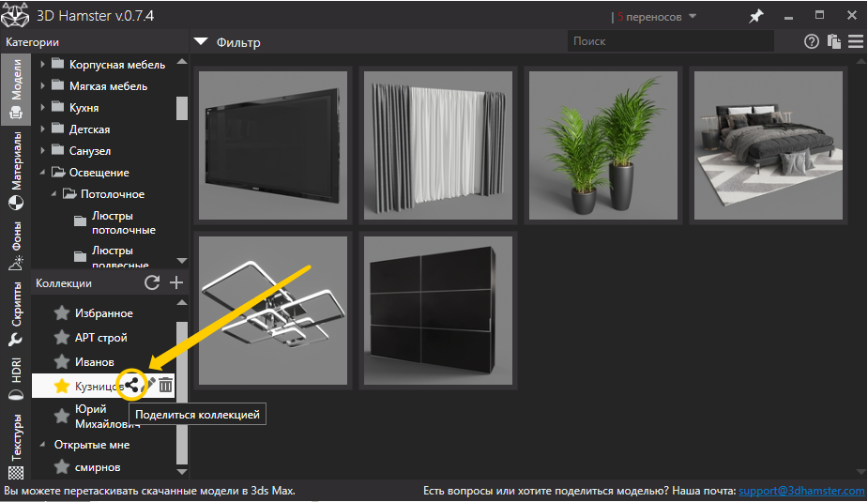This screenshot has width=868, height=502.
Task: Expand the Корпусная мебель category
Action: click(42, 64)
